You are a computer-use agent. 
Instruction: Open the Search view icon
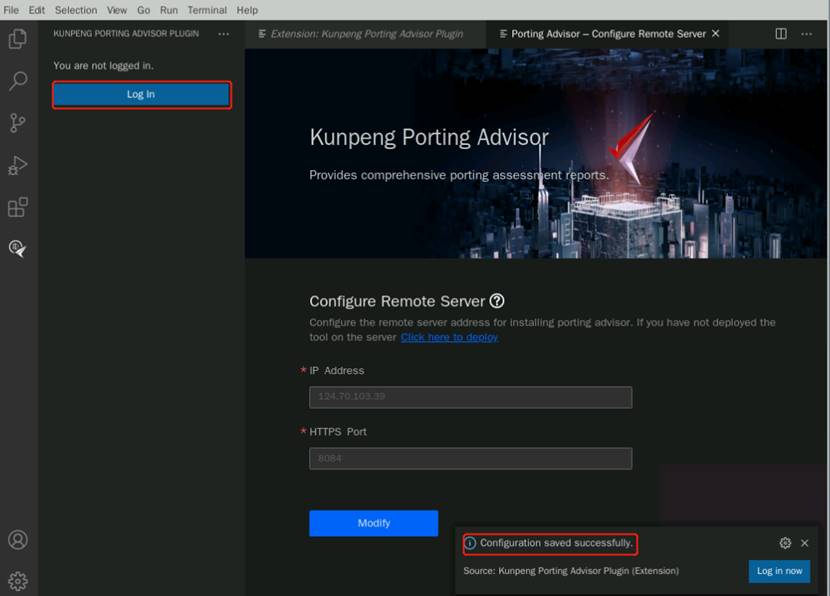(18, 81)
